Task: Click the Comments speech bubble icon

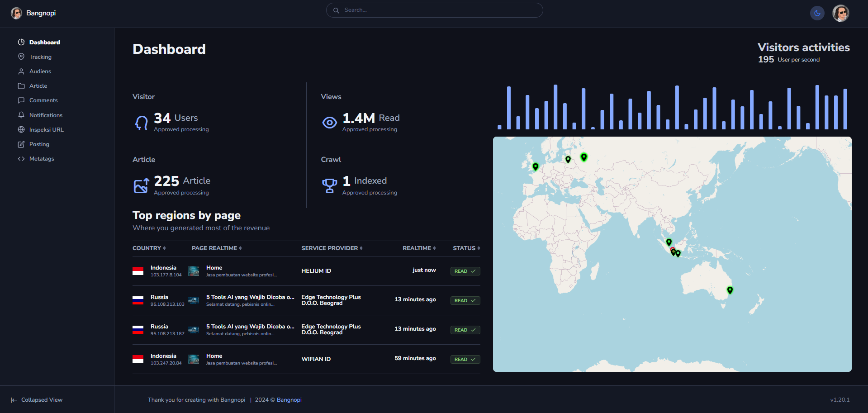Action: pyautogui.click(x=21, y=100)
